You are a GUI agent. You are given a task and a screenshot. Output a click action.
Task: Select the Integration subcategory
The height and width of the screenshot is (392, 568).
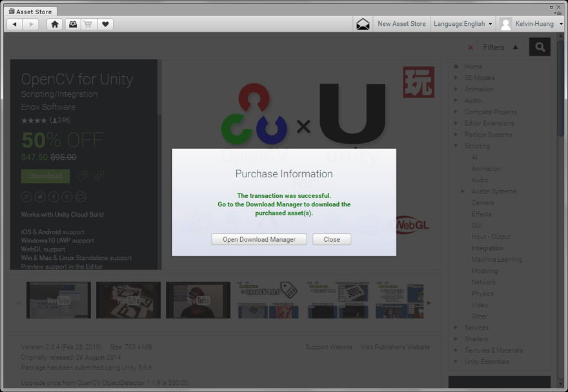(487, 248)
